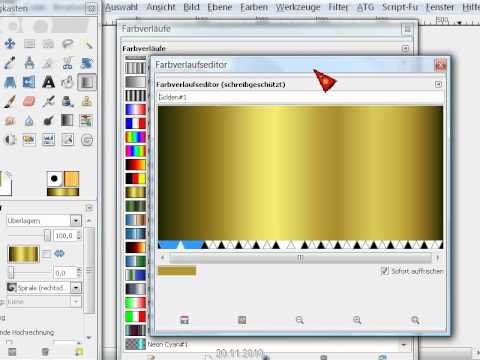This screenshot has height=360, width=480.
Task: Click delete tool options trash icon
Action: point(45,351)
